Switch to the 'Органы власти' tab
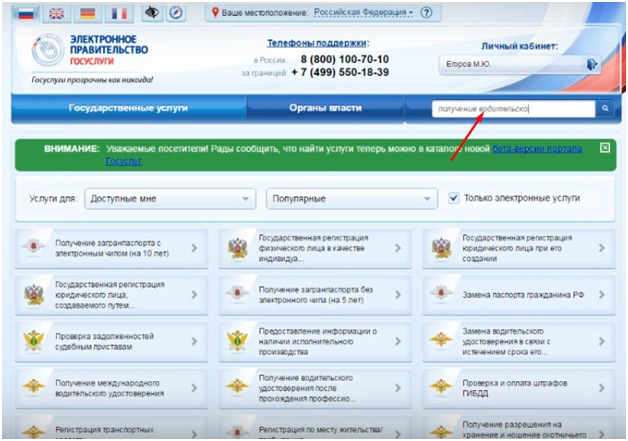This screenshot has width=628, height=441. click(326, 108)
